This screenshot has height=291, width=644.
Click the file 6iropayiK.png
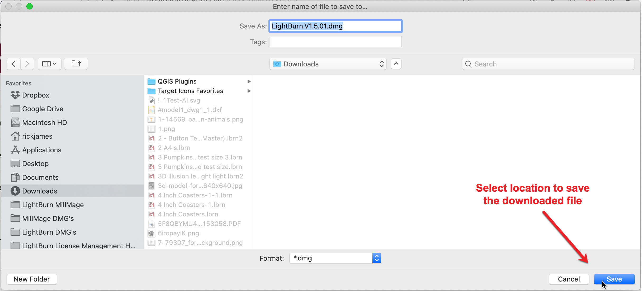click(x=198, y=233)
